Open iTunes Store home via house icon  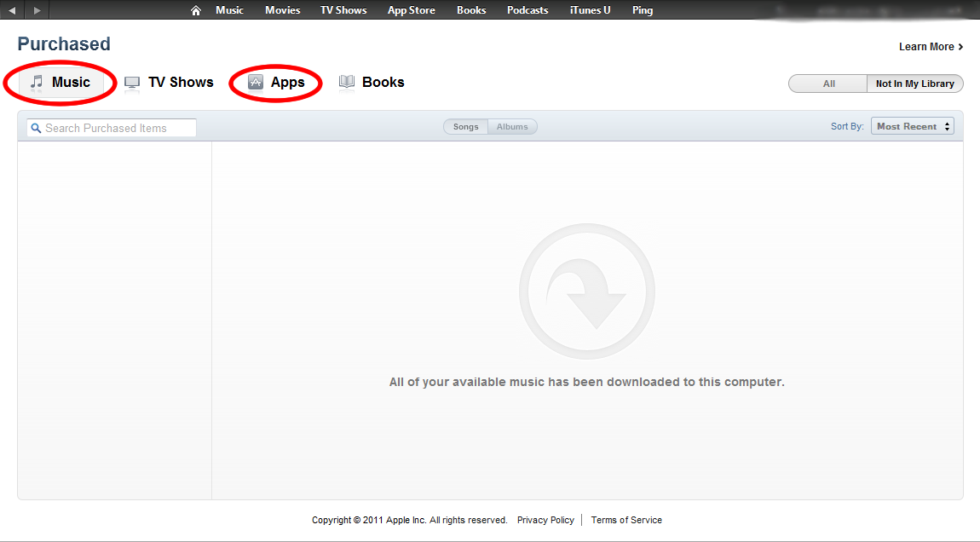pyautogui.click(x=196, y=10)
